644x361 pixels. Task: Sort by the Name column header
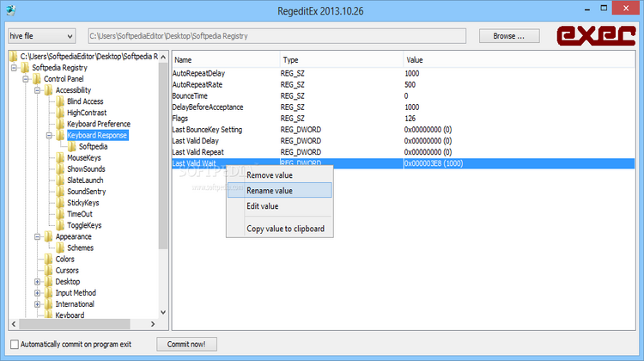tap(226, 60)
